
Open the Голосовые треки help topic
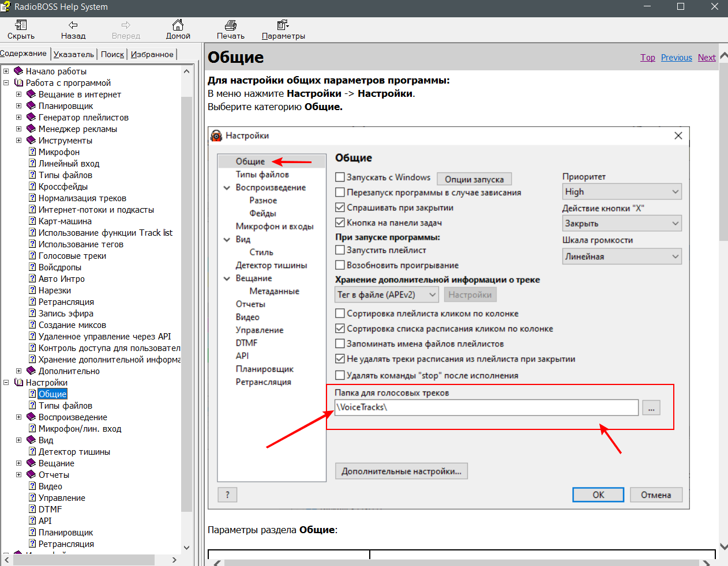[72, 256]
